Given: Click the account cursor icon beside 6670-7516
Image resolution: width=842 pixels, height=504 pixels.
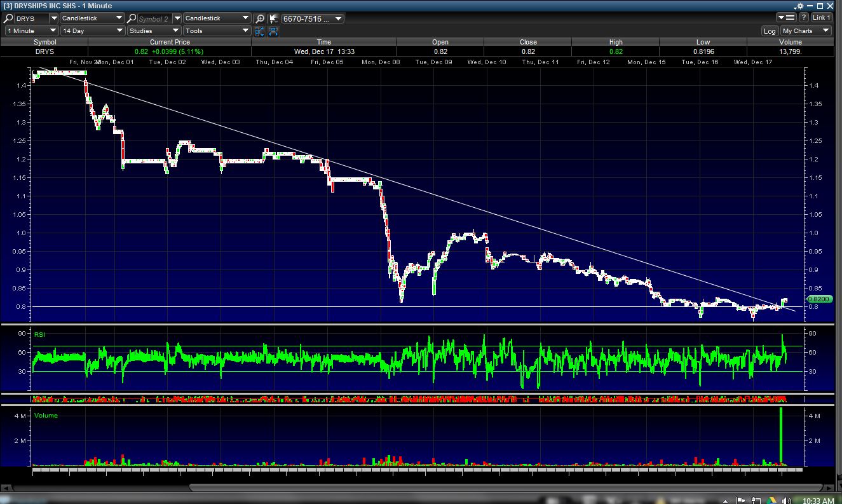Looking at the screenshot, I should pos(273,18).
